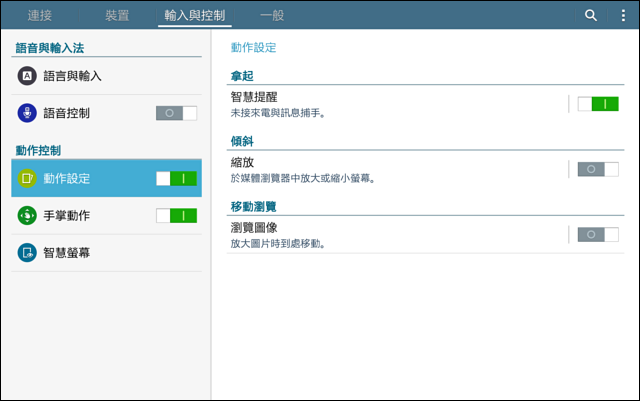Open the 智慧提醒 option description
The height and width of the screenshot is (401, 640).
click(278, 113)
